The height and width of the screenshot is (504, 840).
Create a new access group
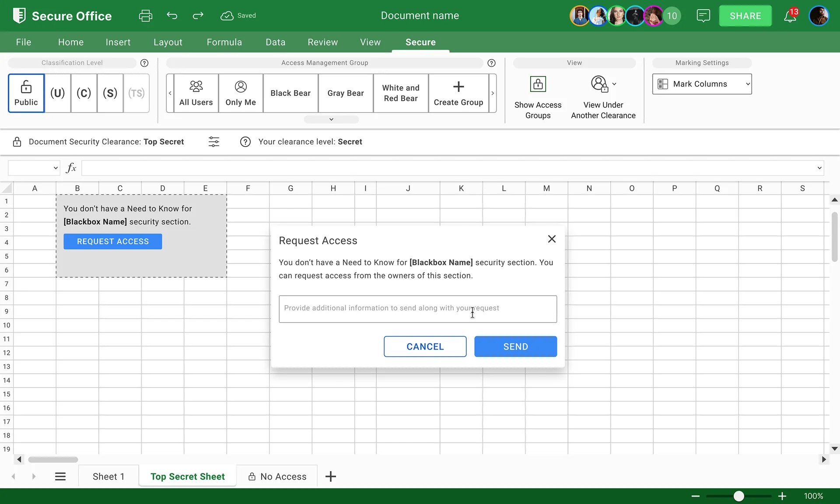coord(458,93)
